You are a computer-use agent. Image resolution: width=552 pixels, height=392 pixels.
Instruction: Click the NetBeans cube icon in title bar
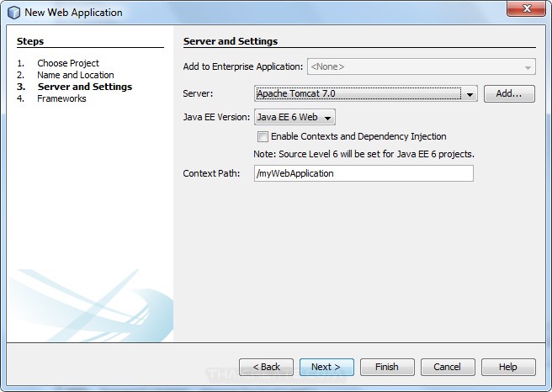[x=13, y=13]
